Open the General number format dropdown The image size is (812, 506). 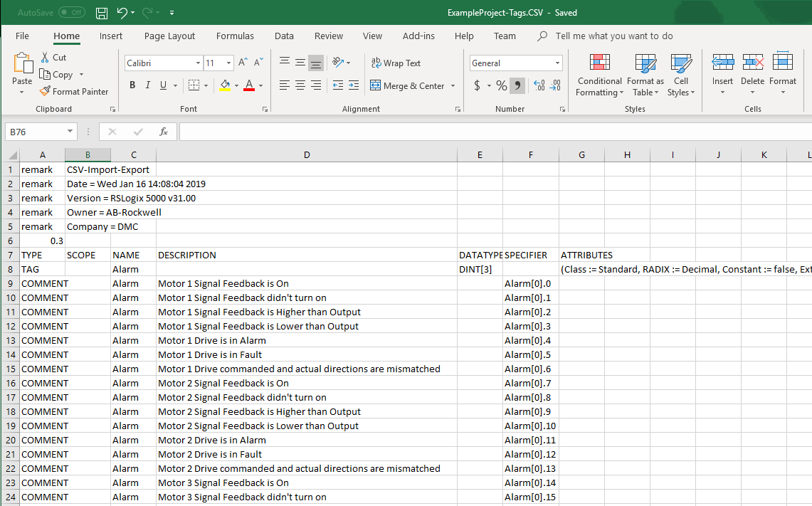pos(557,63)
